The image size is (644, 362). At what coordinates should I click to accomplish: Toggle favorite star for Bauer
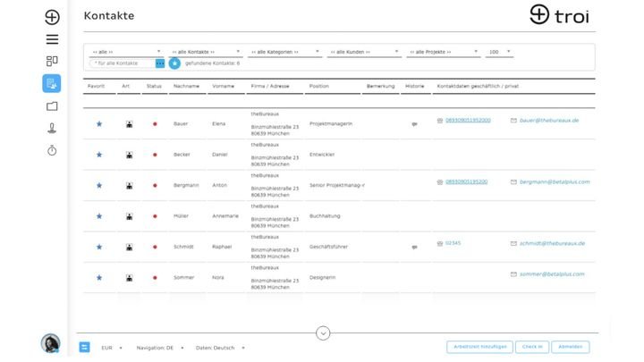(x=99, y=124)
